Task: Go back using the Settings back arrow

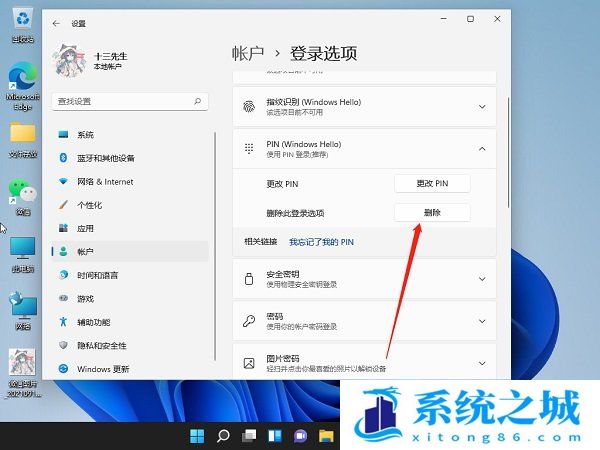Action: pyautogui.click(x=56, y=24)
